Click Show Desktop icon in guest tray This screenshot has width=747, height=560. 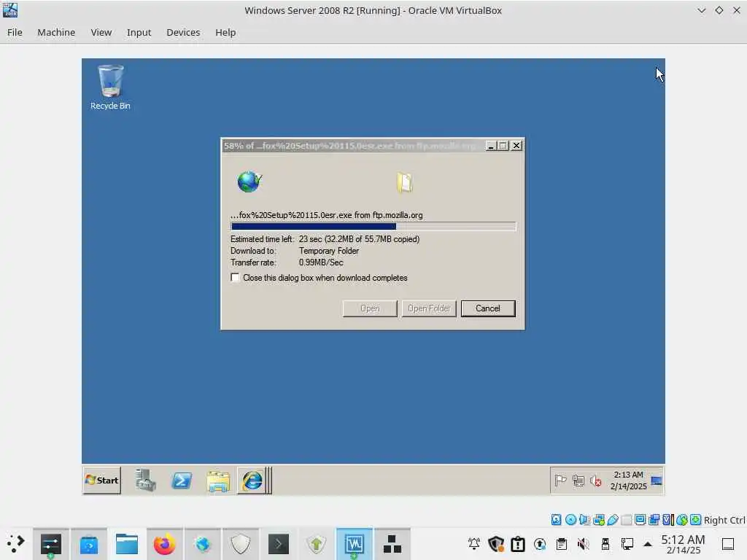[657, 481]
